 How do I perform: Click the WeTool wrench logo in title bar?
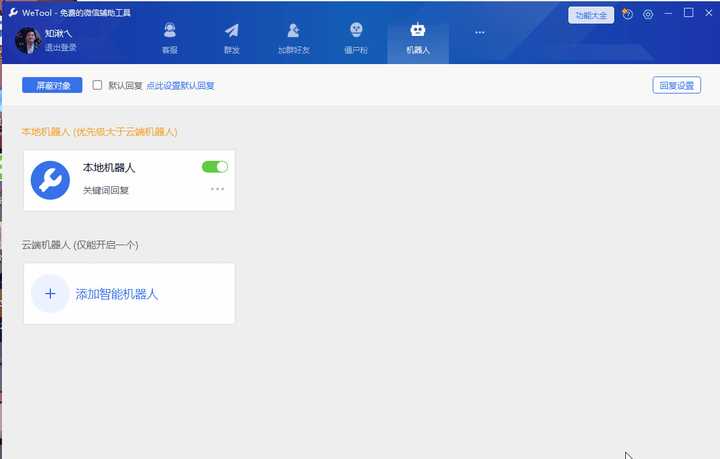[x=13, y=12]
